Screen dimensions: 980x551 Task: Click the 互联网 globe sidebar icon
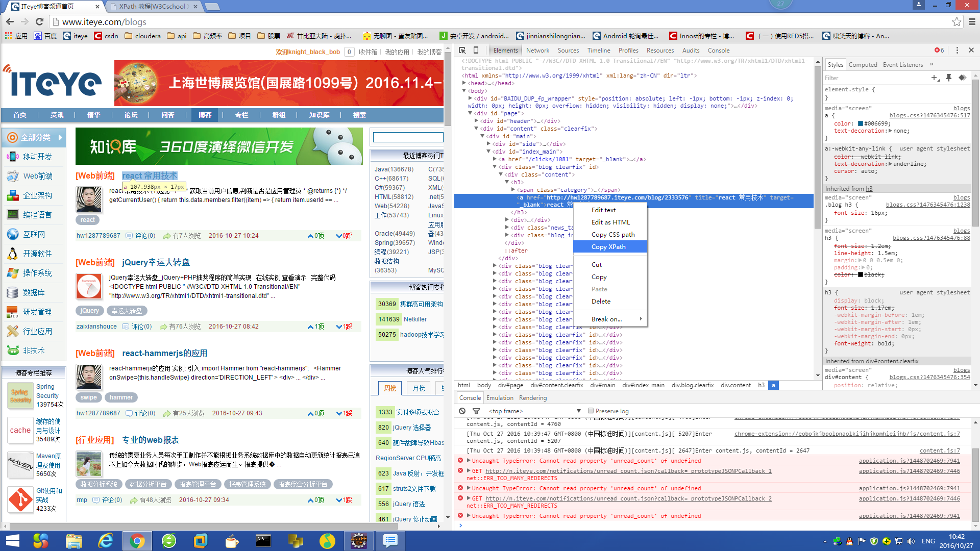click(x=13, y=234)
